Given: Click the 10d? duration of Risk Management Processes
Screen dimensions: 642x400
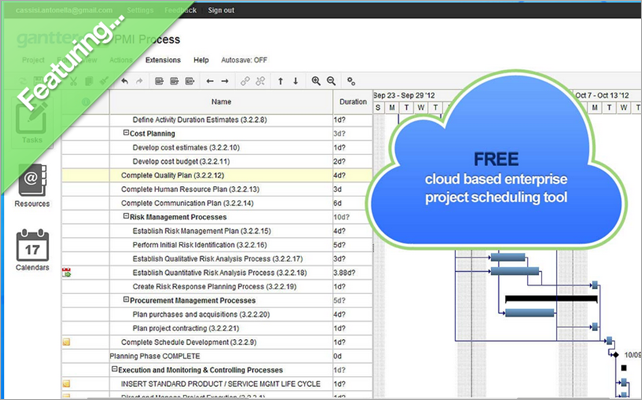Looking at the screenshot, I should (x=353, y=217).
